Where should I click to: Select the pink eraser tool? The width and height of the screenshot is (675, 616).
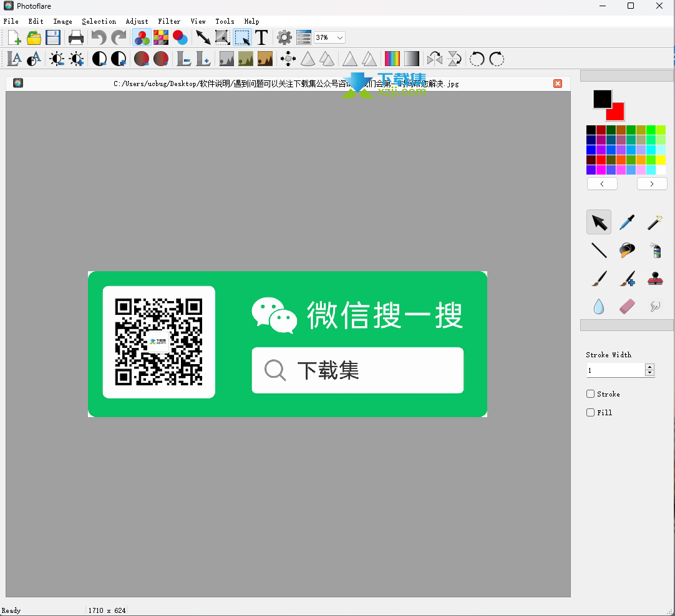point(627,306)
